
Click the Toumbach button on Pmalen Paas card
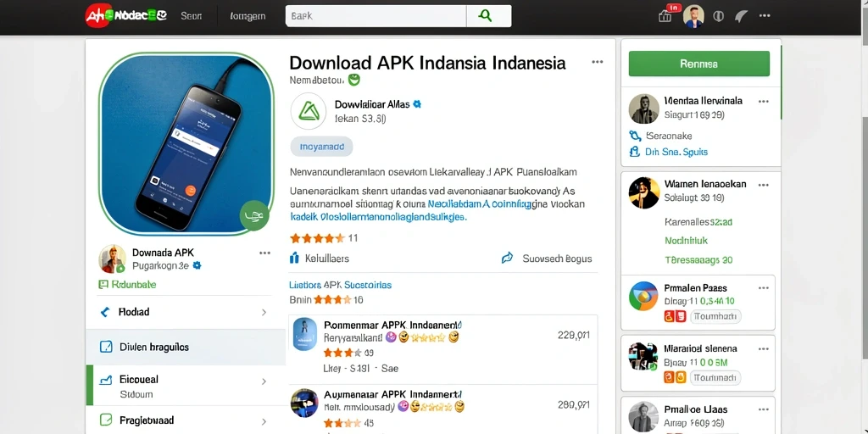715,317
